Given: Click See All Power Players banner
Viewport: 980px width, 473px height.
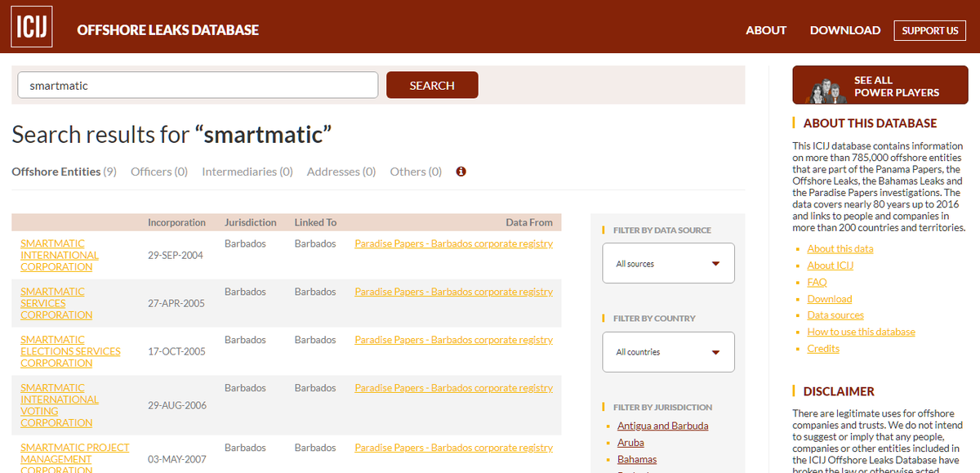Looking at the screenshot, I should pyautogui.click(x=880, y=85).
